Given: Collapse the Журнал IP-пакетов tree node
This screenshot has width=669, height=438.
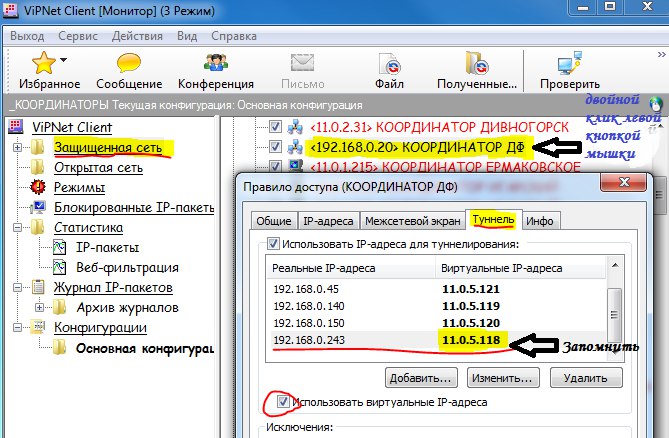Looking at the screenshot, I should [x=17, y=287].
